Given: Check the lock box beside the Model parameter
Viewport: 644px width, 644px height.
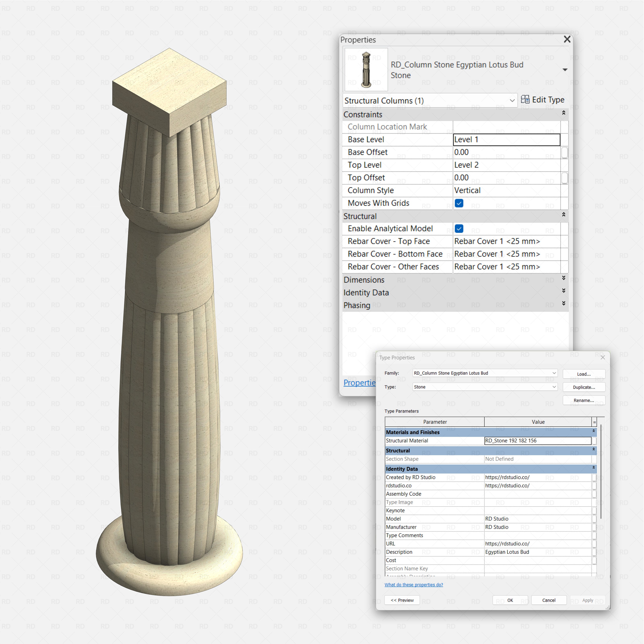Looking at the screenshot, I should (595, 519).
